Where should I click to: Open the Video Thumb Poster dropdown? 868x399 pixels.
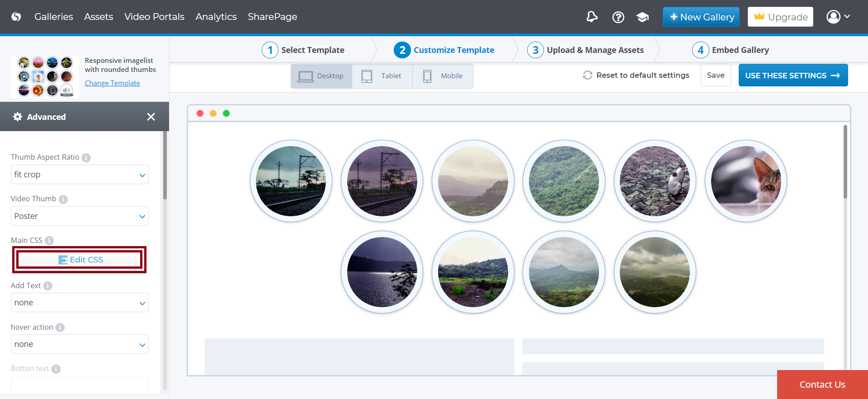click(80, 216)
